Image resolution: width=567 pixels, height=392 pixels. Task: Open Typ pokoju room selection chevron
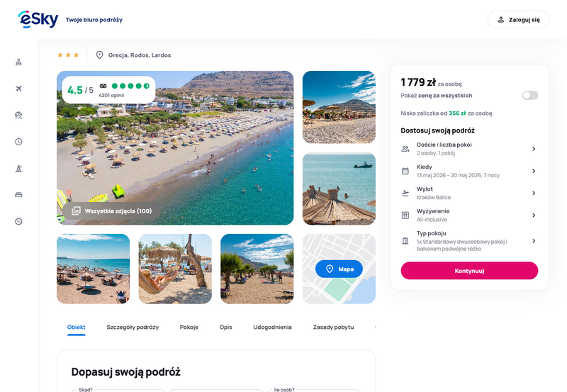point(534,241)
